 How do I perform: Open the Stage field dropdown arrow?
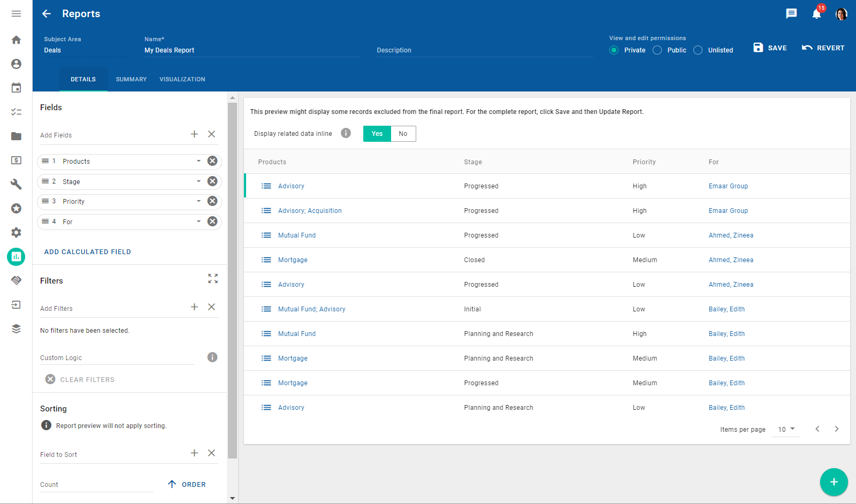pos(198,181)
